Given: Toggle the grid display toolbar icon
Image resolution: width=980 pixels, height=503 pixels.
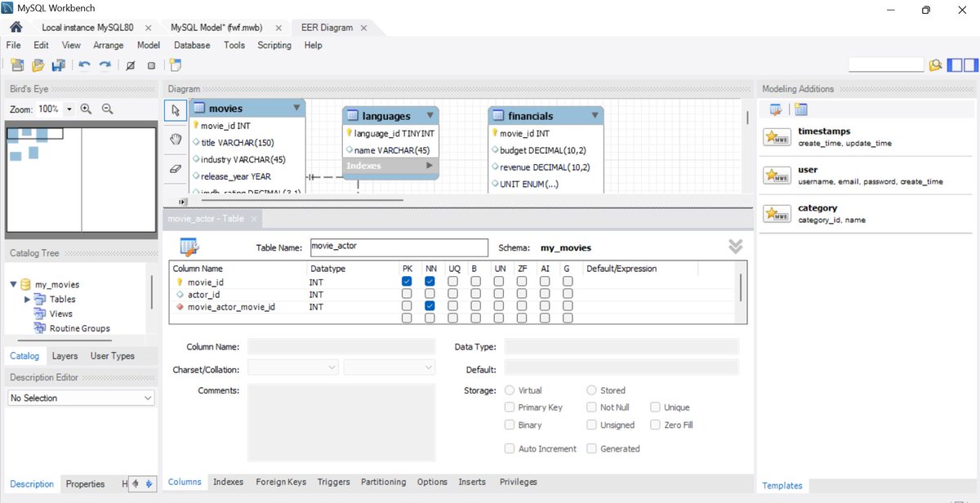Looking at the screenshot, I should (130, 65).
